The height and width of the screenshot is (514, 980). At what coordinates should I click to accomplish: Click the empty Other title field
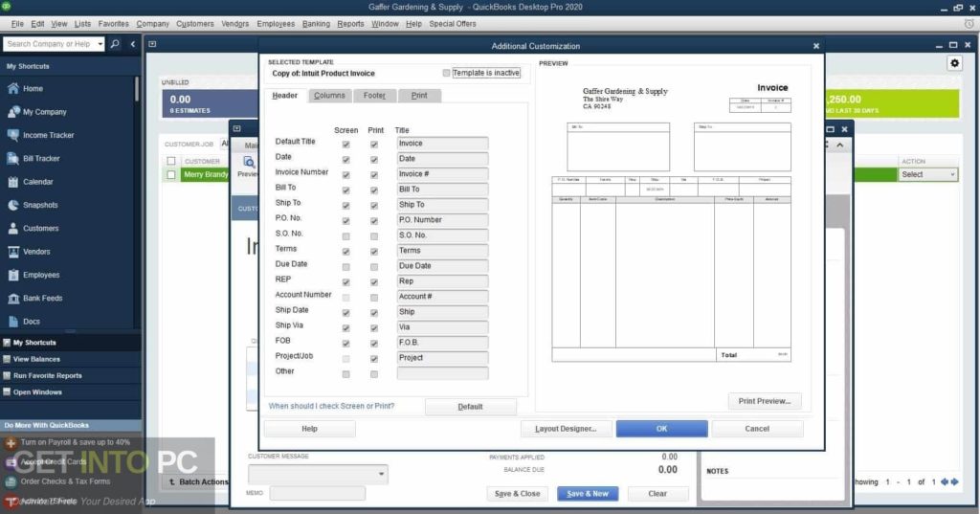[x=442, y=373]
